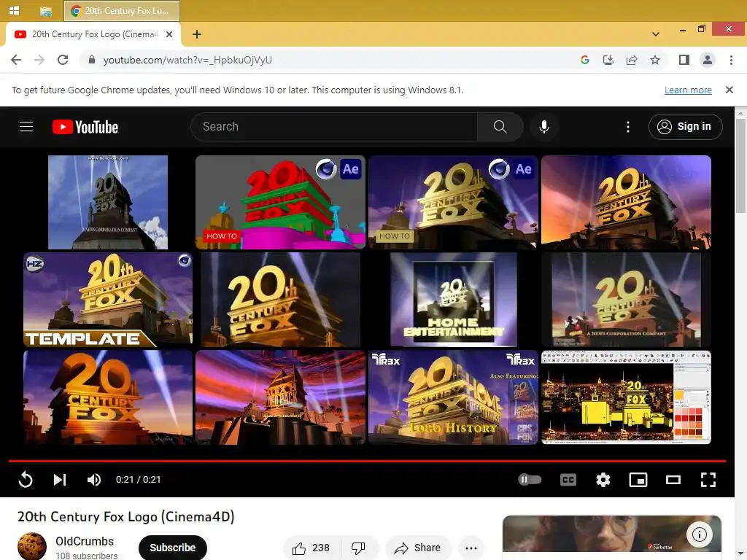Open the Home Entertainment suggested video
The image size is (747, 560).
(x=453, y=300)
